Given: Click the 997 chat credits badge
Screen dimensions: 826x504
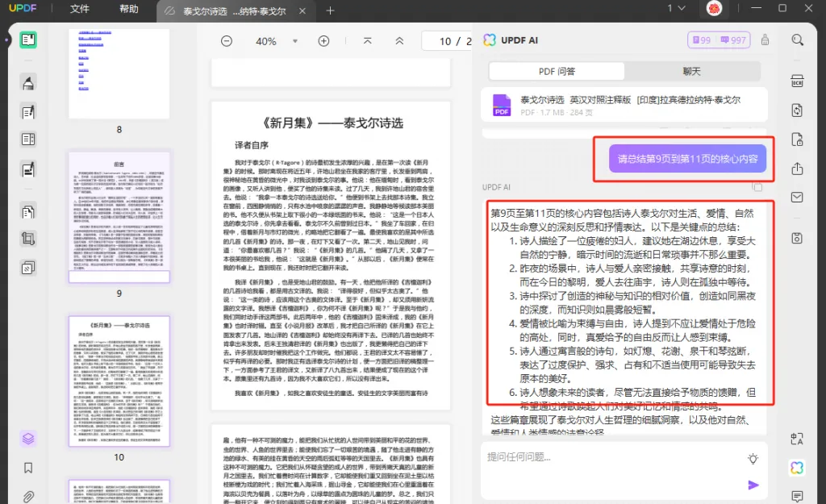Looking at the screenshot, I should coord(733,40).
